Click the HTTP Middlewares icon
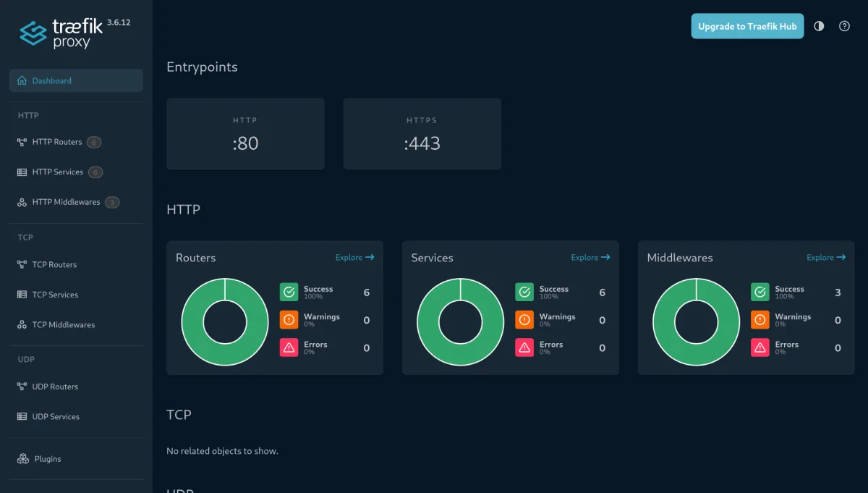 [x=22, y=202]
